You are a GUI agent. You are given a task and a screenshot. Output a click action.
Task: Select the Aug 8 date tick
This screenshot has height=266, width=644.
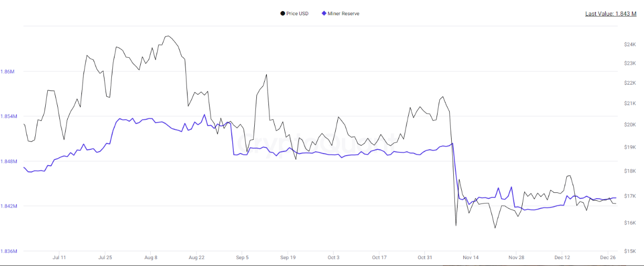[150, 258]
